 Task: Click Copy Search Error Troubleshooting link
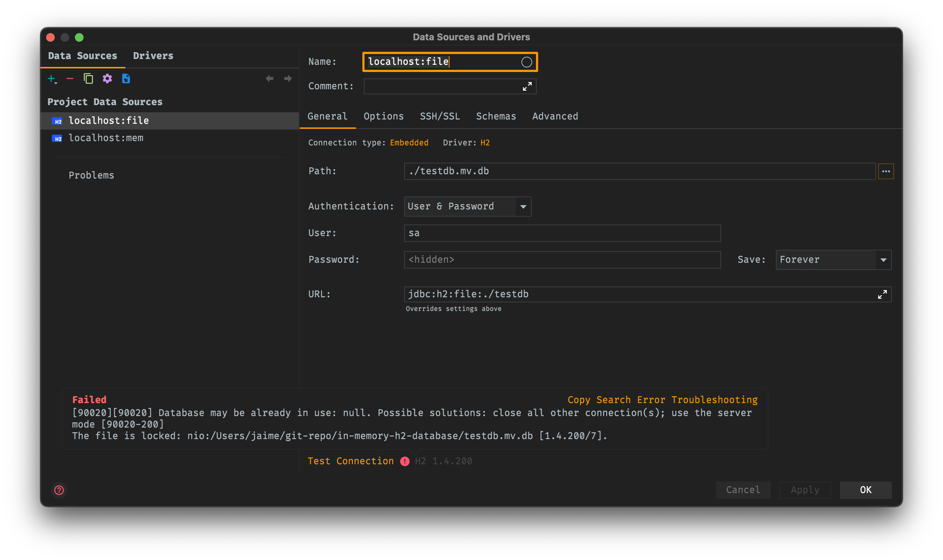(662, 399)
